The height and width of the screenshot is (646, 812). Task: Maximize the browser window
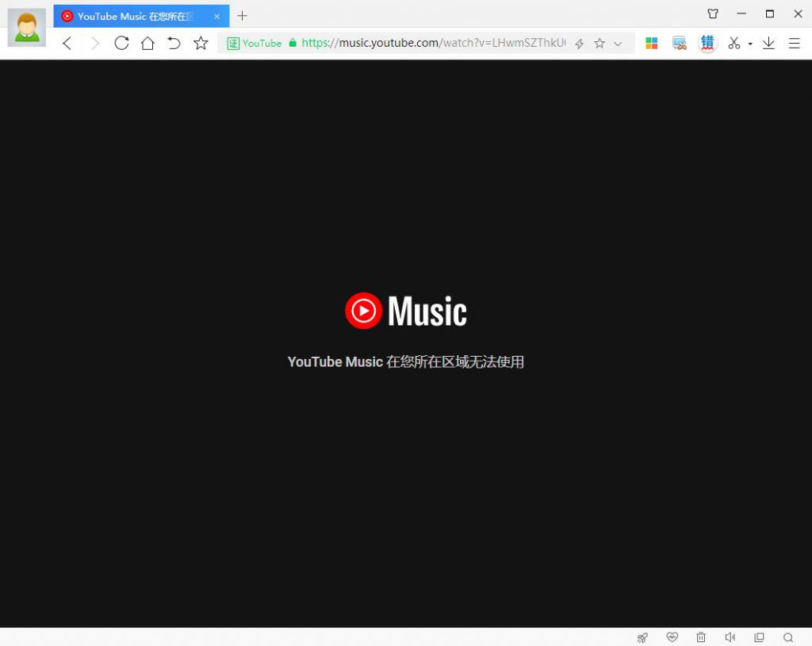click(770, 14)
